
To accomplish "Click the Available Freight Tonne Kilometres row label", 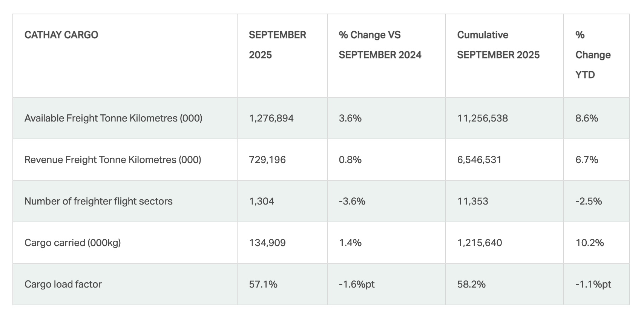I will (x=113, y=118).
